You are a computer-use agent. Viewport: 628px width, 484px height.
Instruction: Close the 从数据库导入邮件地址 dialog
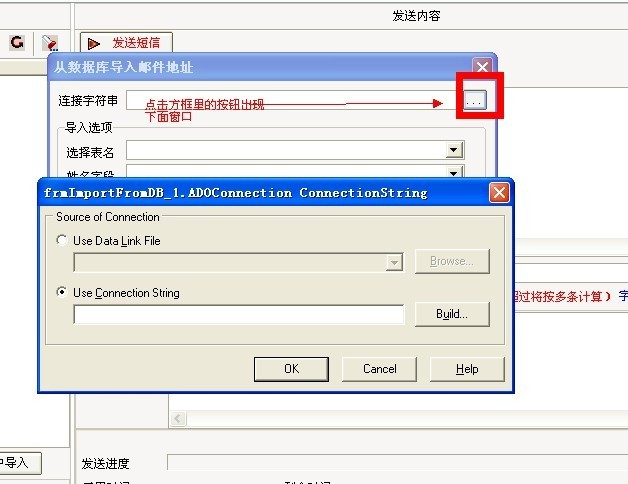pos(482,67)
